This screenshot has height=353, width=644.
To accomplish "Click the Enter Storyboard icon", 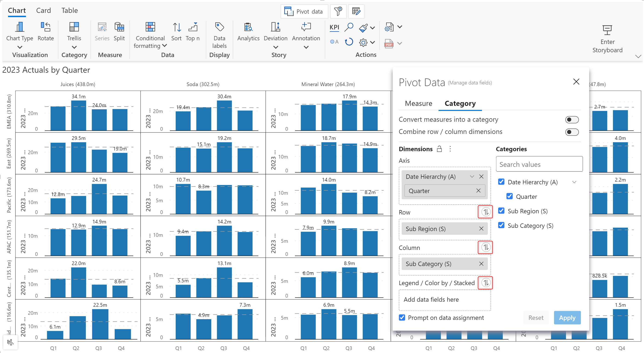I will click(x=607, y=30).
